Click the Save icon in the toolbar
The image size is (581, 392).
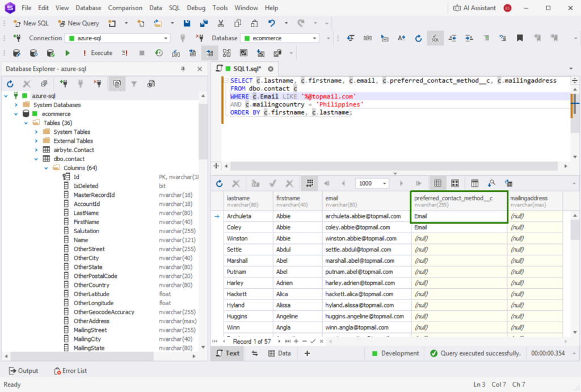[187, 23]
